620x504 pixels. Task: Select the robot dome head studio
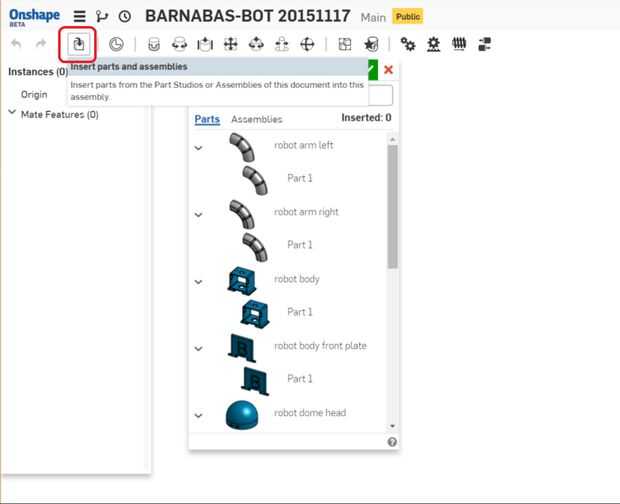(x=310, y=413)
